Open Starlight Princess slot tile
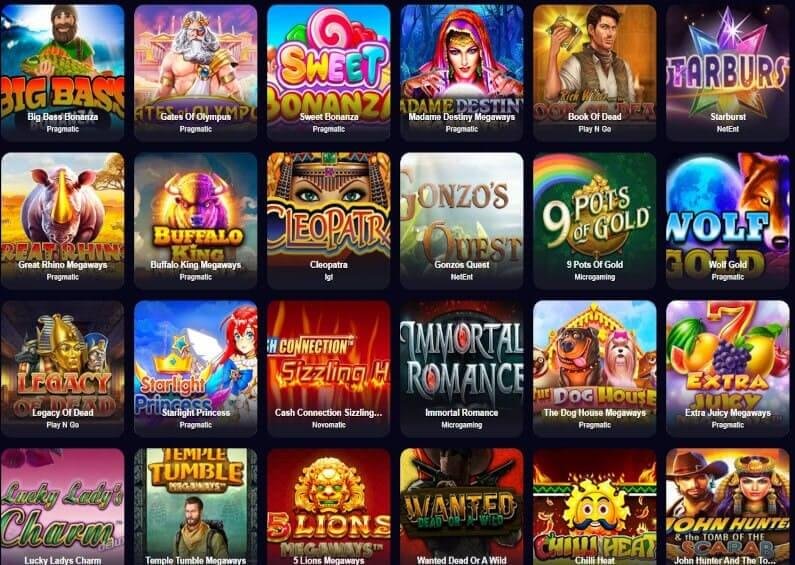 196,369
